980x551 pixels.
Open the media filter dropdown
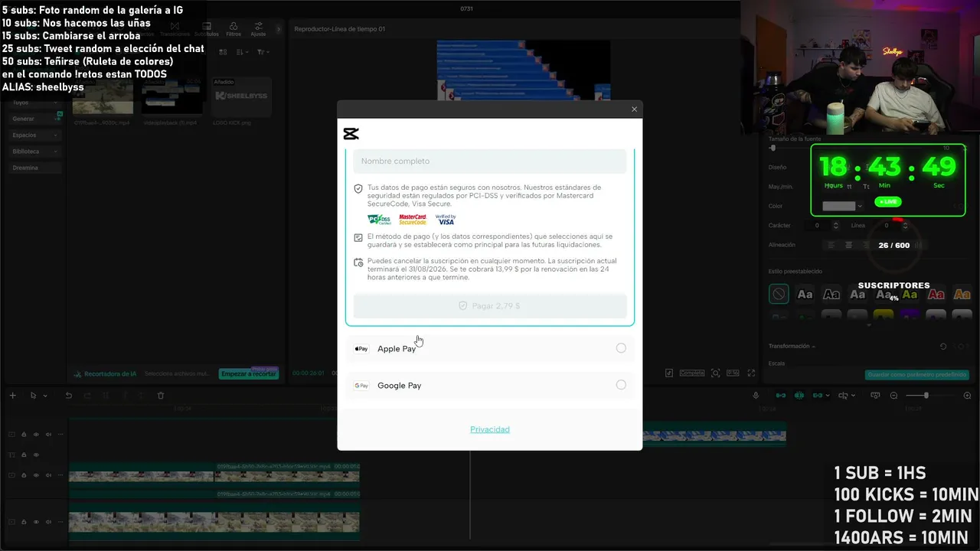[263, 52]
